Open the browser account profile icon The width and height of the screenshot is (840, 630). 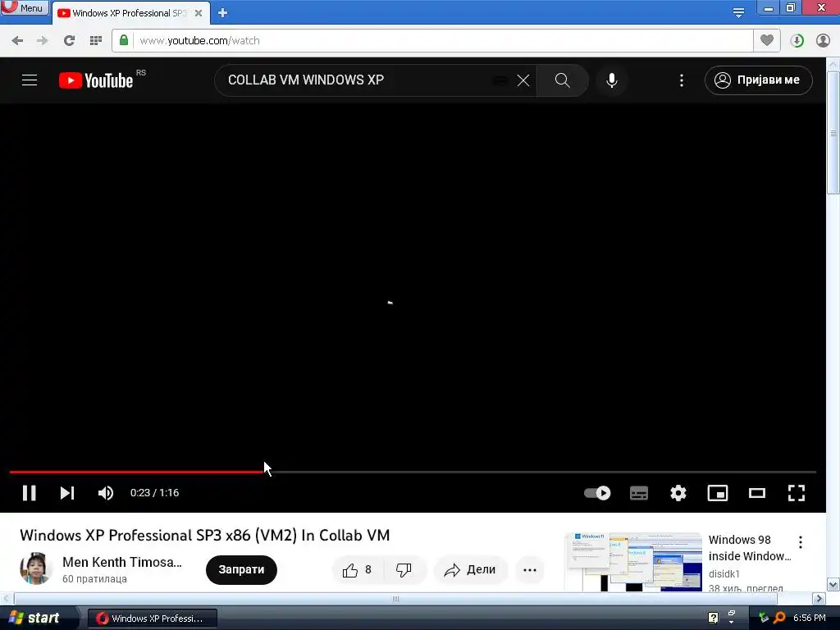[823, 41]
